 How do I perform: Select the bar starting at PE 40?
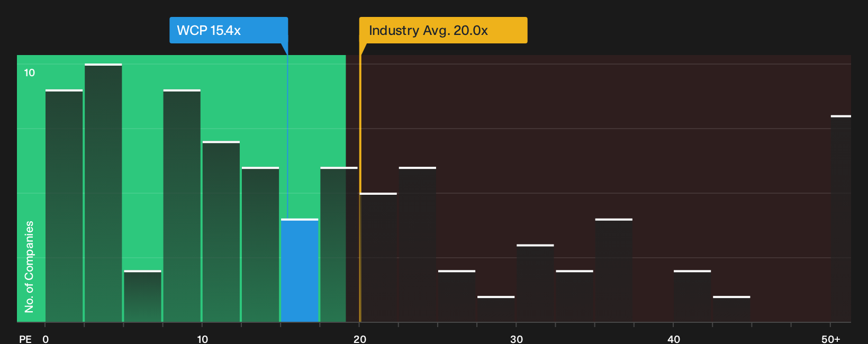[x=692, y=296]
